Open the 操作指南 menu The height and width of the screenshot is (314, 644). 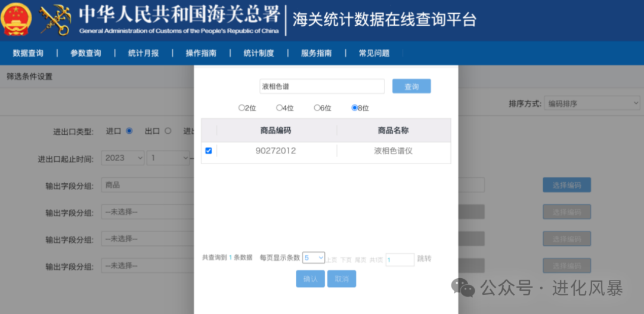coord(201,53)
